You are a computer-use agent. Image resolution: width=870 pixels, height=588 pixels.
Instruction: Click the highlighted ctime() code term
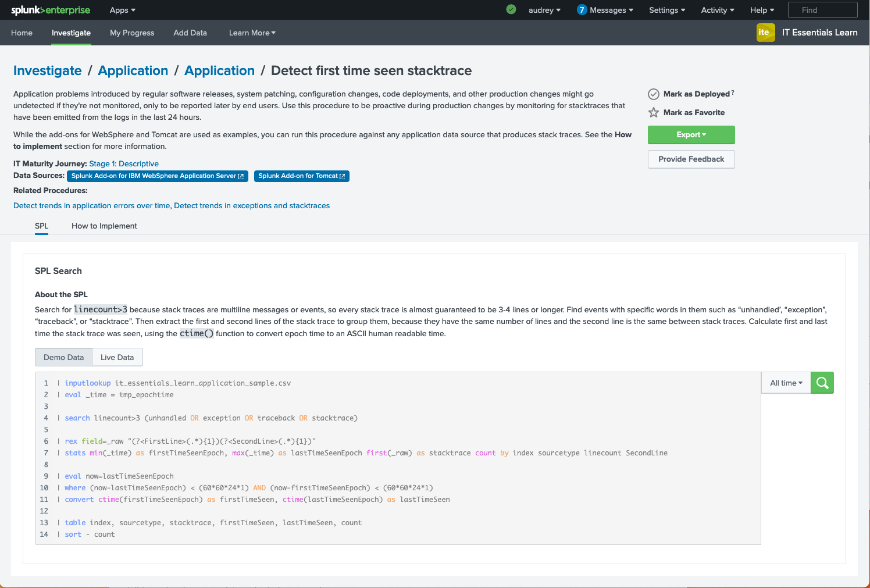click(x=197, y=333)
